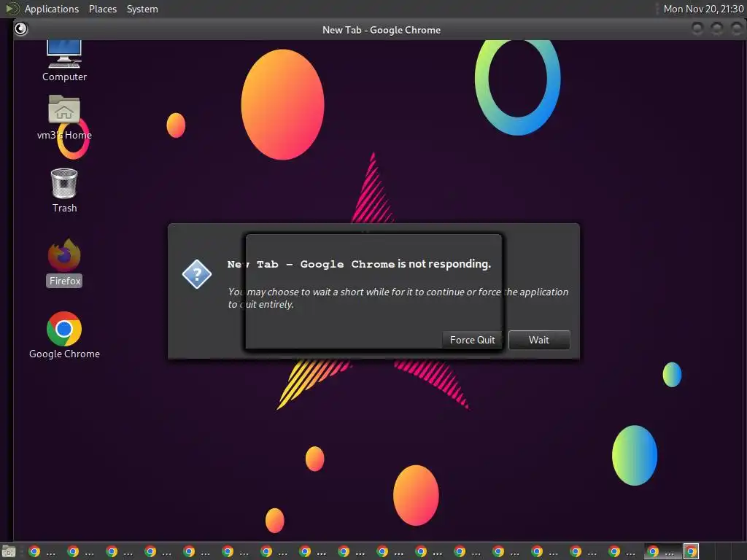Close the Chrome window with the rightmost title button

coord(737,29)
